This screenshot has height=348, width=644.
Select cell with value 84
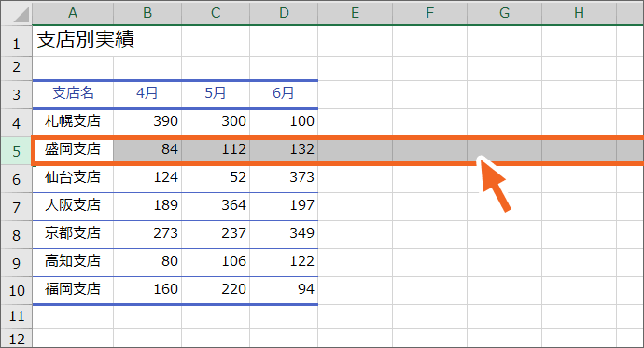[147, 150]
